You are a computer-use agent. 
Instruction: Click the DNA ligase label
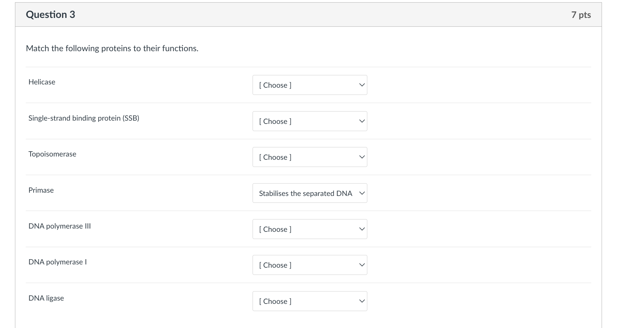pyautogui.click(x=46, y=298)
